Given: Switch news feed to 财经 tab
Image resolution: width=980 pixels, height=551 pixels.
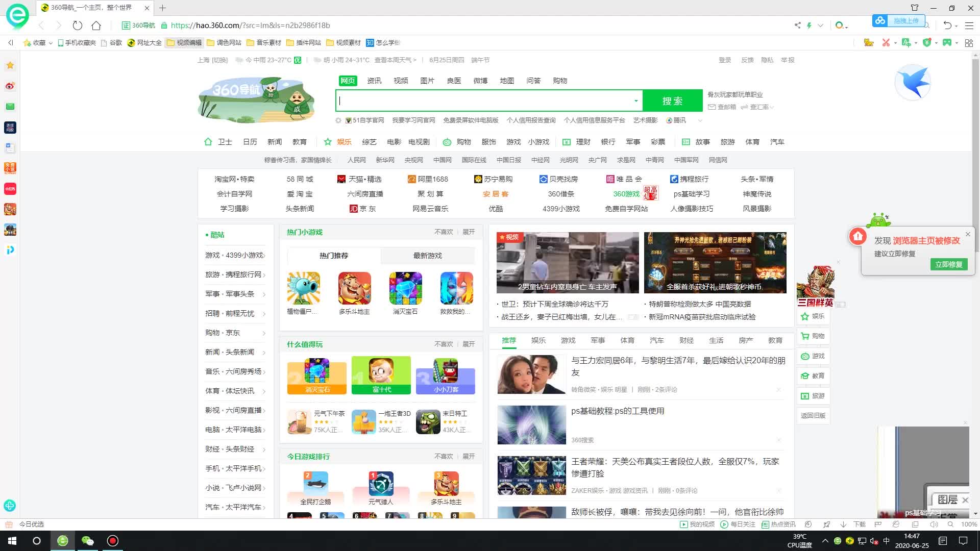Looking at the screenshot, I should pos(687,340).
